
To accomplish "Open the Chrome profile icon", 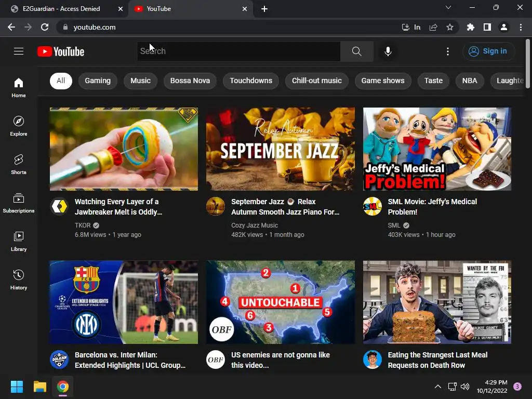I will click(x=504, y=27).
